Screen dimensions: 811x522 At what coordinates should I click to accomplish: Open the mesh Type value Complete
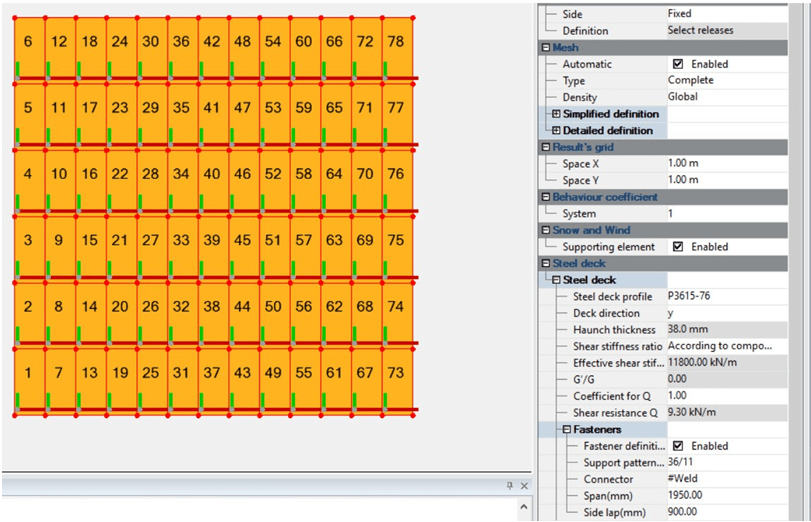point(725,81)
